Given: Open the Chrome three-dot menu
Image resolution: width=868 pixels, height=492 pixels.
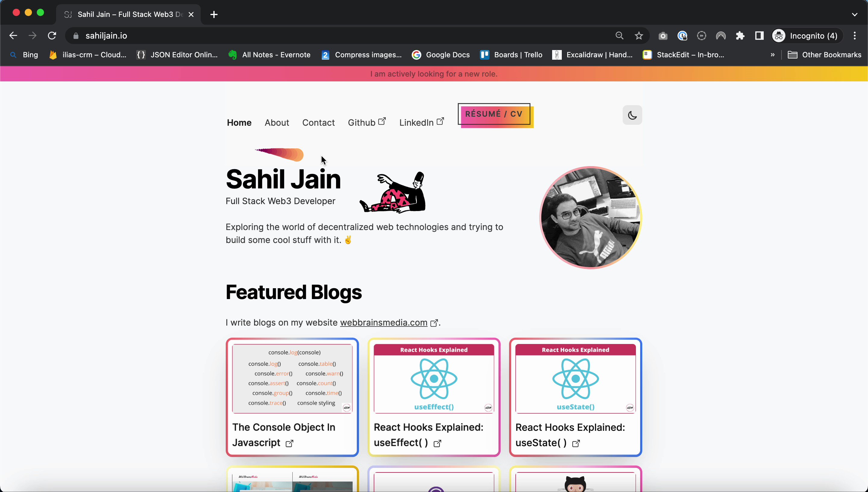Looking at the screenshot, I should [x=854, y=36].
